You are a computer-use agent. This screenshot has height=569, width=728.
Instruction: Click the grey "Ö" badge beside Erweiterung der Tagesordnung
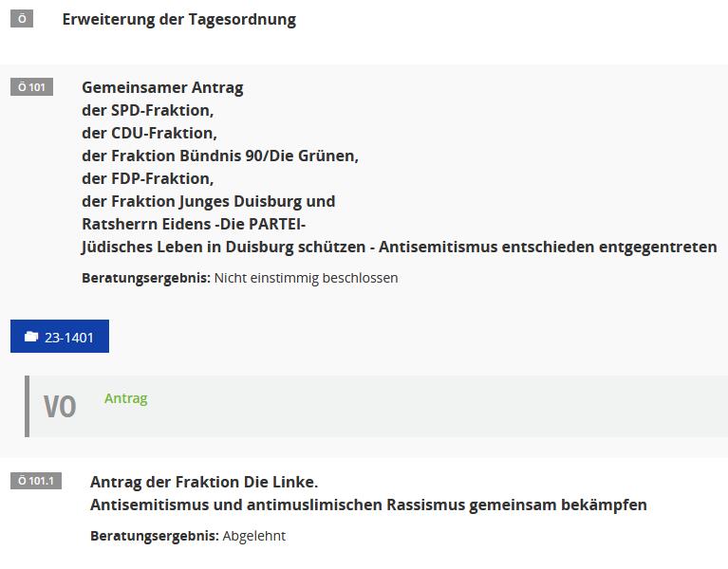coord(22,19)
